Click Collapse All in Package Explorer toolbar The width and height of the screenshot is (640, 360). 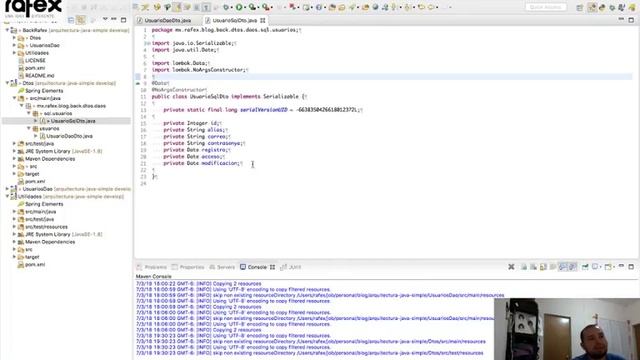pos(71,20)
